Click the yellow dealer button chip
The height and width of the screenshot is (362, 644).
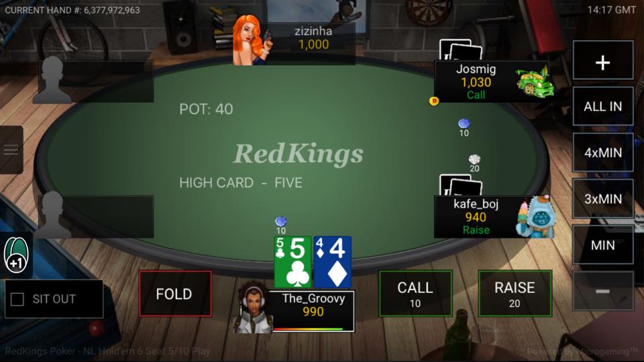point(434,101)
